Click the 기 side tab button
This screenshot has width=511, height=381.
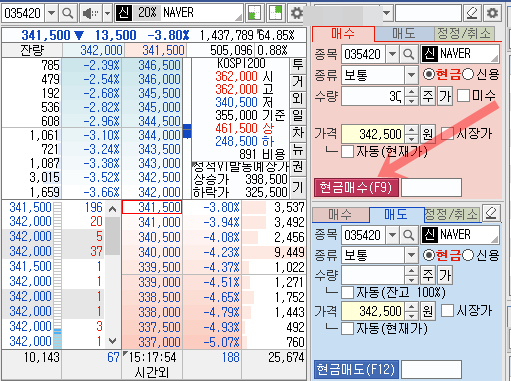point(298,187)
